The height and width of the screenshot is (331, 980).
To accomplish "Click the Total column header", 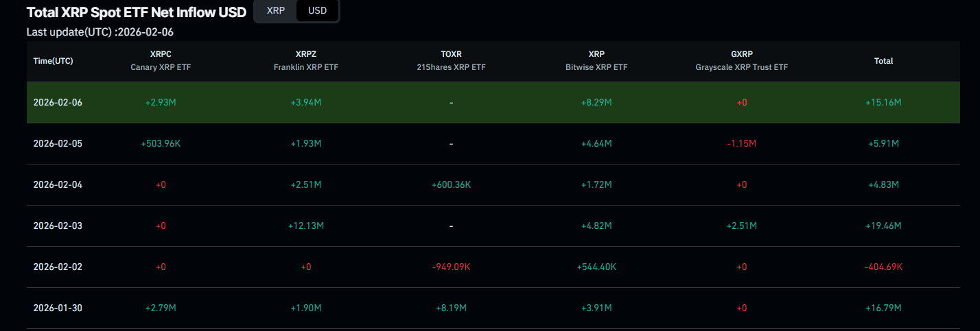I will pyautogui.click(x=883, y=61).
